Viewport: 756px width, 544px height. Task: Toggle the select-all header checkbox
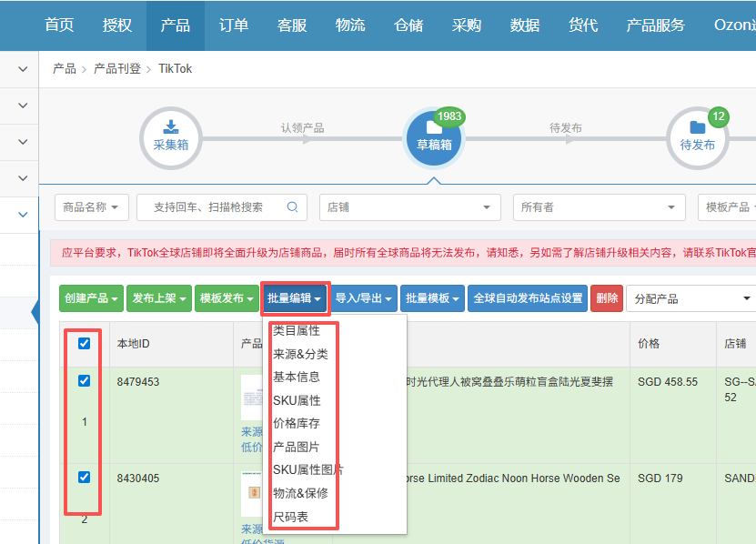coord(84,344)
